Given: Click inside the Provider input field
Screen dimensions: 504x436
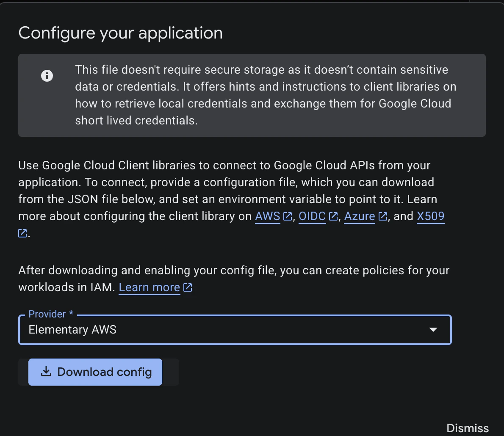Looking at the screenshot, I should tap(212, 330).
